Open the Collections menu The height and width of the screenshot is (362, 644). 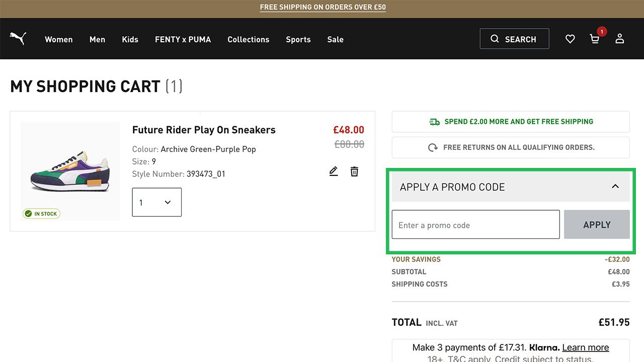coord(248,39)
